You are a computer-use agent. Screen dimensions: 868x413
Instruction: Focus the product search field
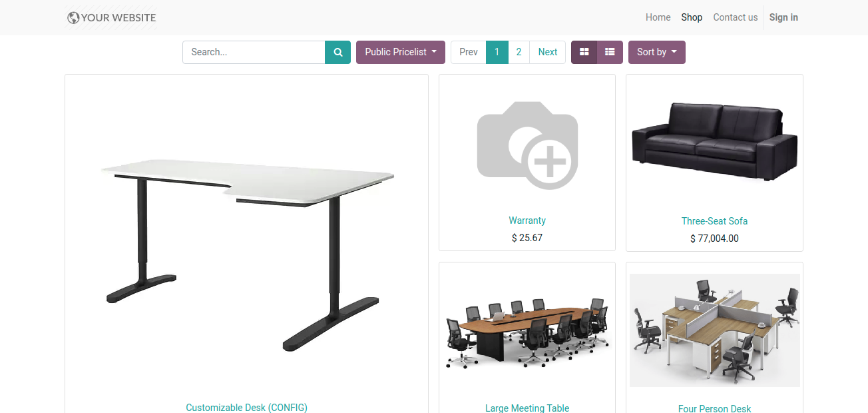[254, 52]
